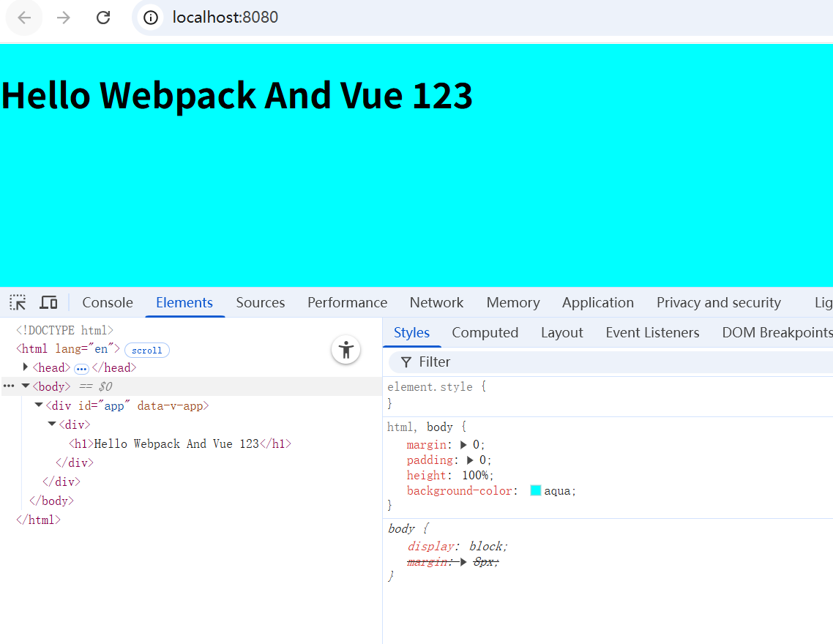
Task: Expand the head element triangle
Action: click(x=25, y=367)
